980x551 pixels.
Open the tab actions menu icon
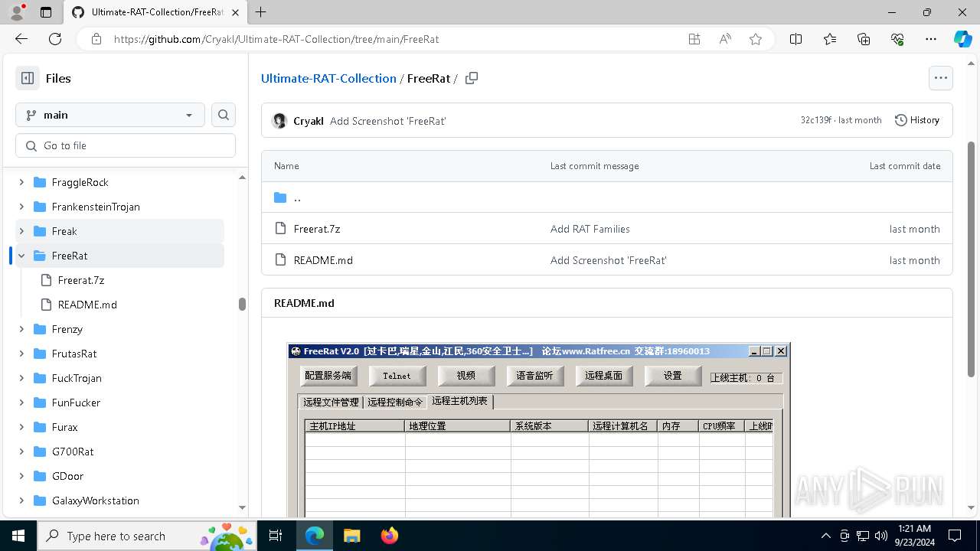46,12
